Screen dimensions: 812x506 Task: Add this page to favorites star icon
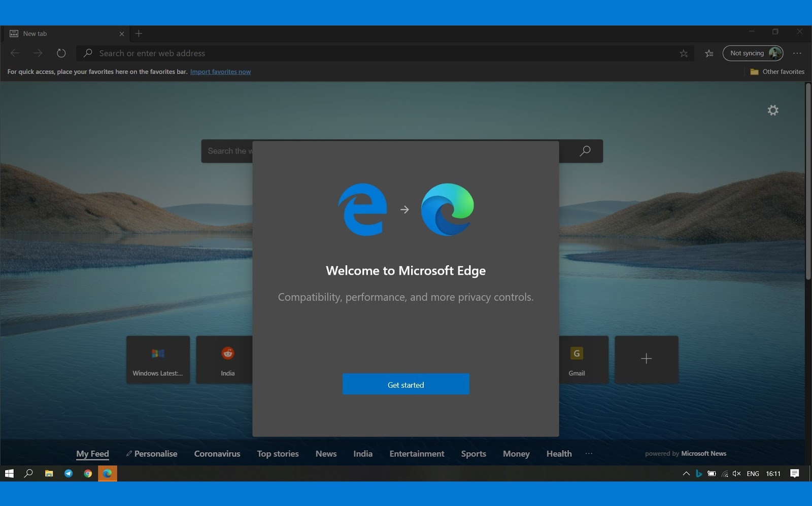684,53
